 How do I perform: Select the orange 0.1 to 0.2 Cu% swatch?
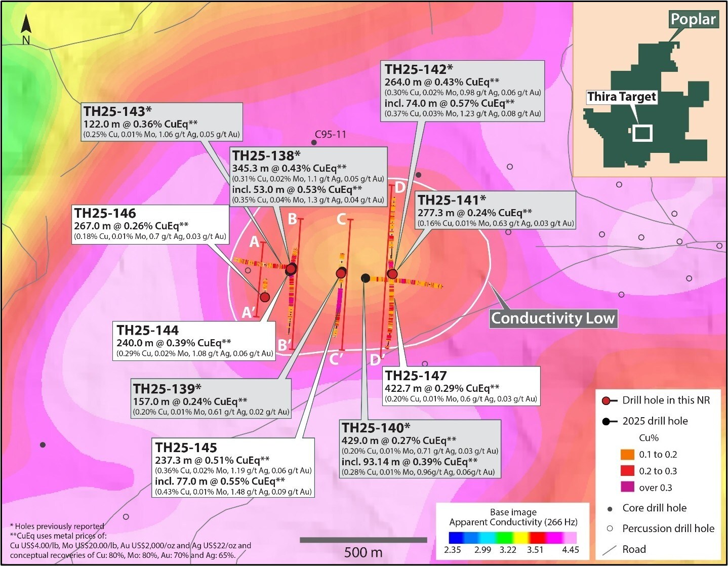(x=627, y=455)
